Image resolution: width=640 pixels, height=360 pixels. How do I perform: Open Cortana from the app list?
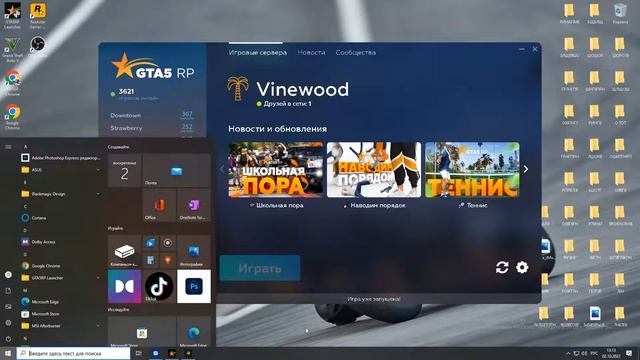(60, 218)
